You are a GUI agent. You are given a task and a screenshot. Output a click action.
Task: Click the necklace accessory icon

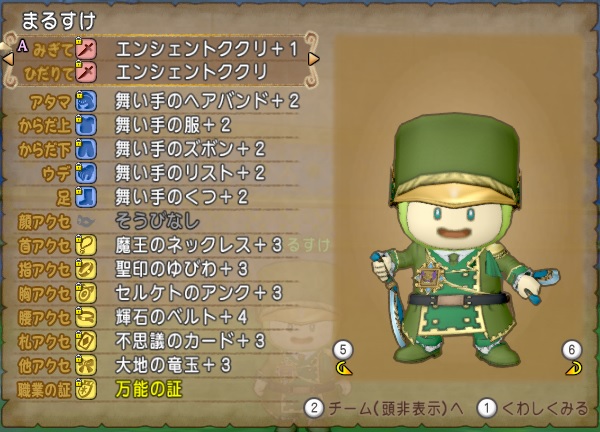click(86, 245)
